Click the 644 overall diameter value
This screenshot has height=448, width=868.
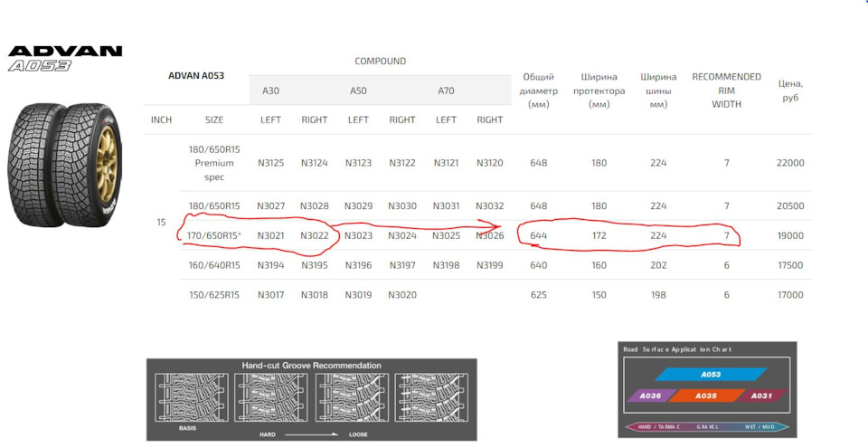tap(539, 235)
